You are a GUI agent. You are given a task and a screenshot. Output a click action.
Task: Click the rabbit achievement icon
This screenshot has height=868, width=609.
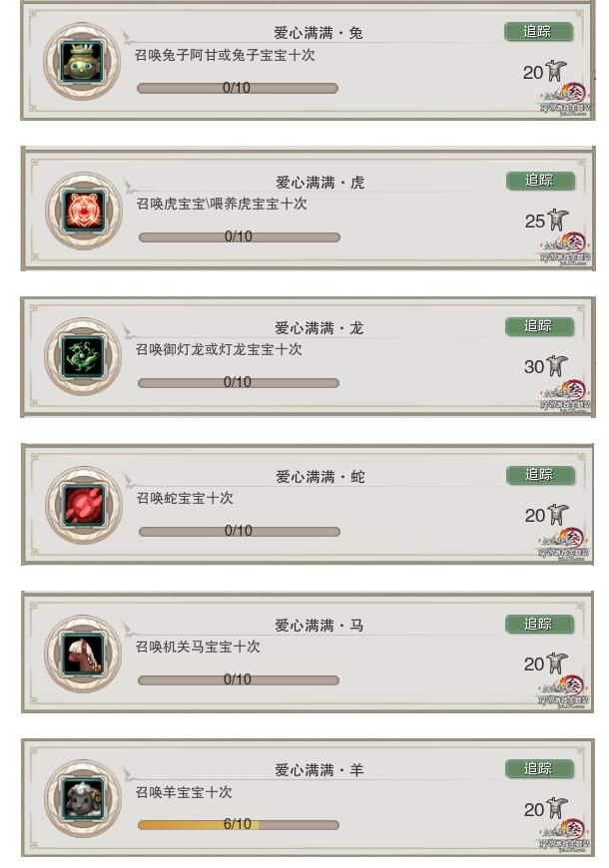82,62
